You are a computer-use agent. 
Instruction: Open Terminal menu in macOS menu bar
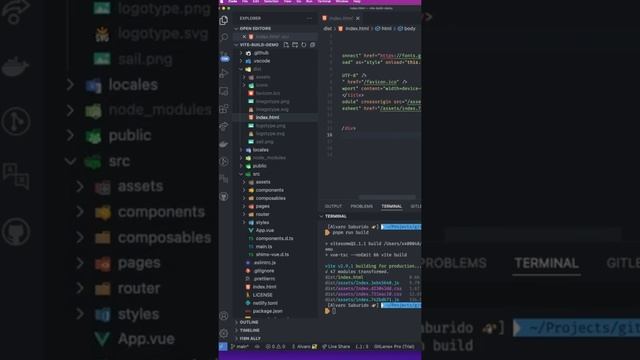click(324, 2)
